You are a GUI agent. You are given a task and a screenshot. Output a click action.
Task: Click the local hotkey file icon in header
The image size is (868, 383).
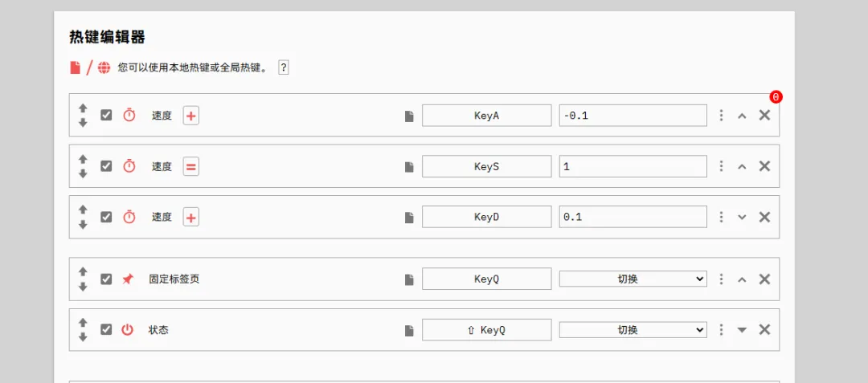(76, 67)
